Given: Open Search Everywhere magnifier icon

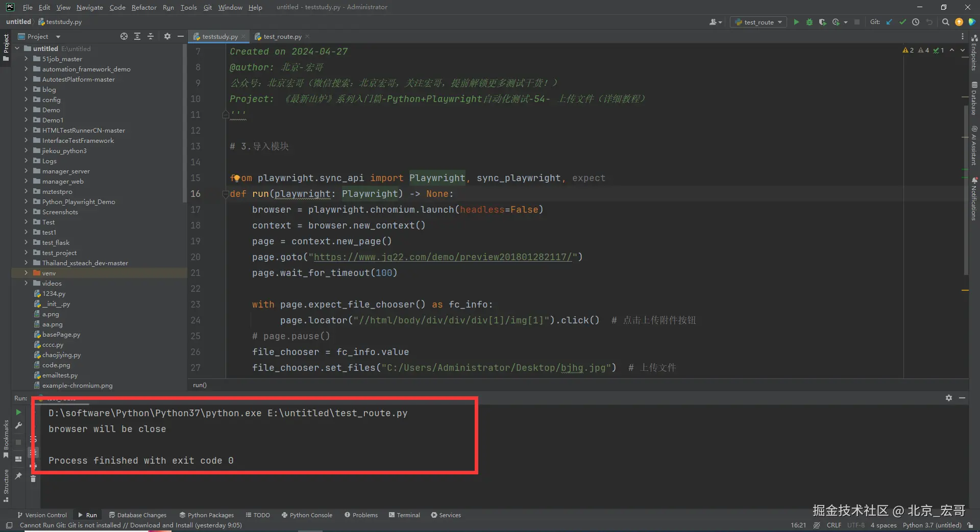Looking at the screenshot, I should [946, 22].
